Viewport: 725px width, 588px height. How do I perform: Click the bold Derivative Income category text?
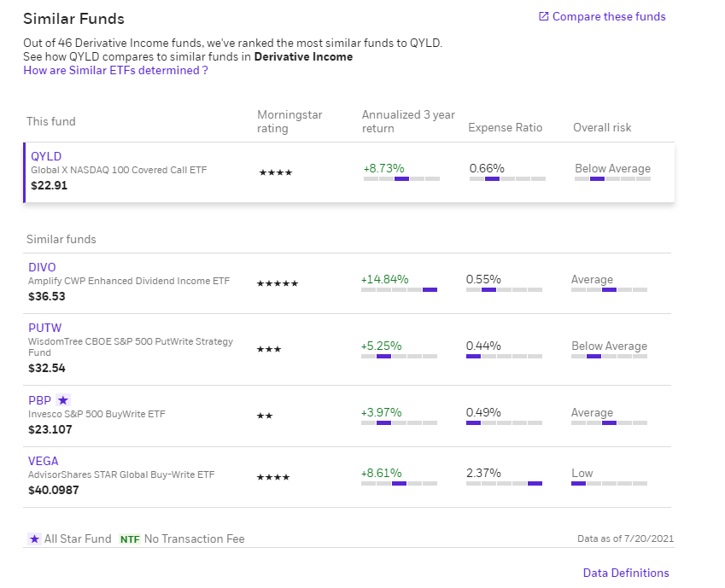coord(303,57)
